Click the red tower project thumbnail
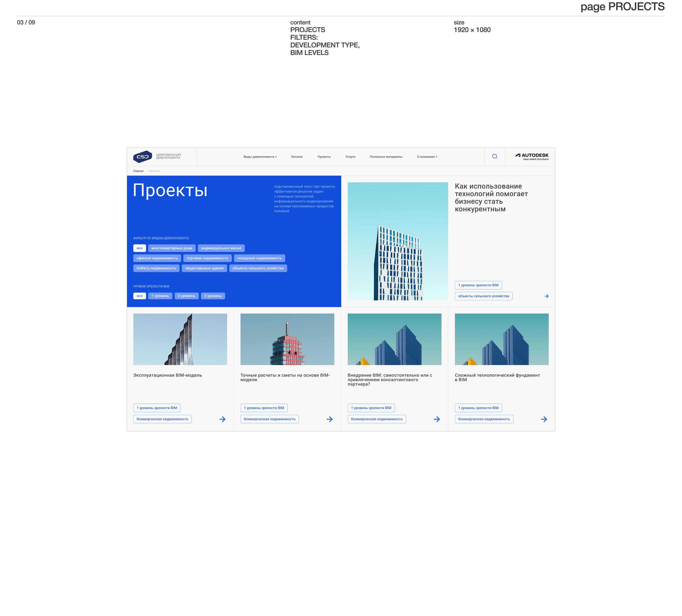The width and height of the screenshot is (682, 616). click(x=287, y=339)
